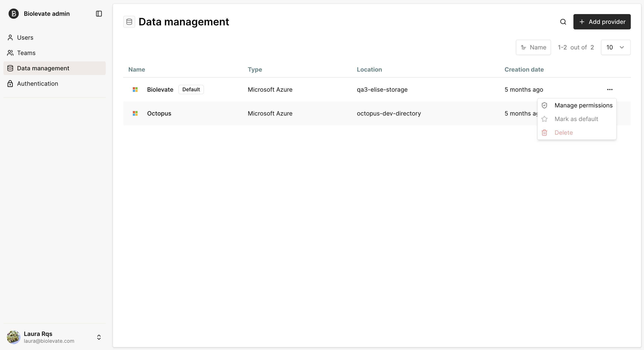Click the octopus-dev-directory location
This screenshot has width=644, height=350.
(389, 113)
